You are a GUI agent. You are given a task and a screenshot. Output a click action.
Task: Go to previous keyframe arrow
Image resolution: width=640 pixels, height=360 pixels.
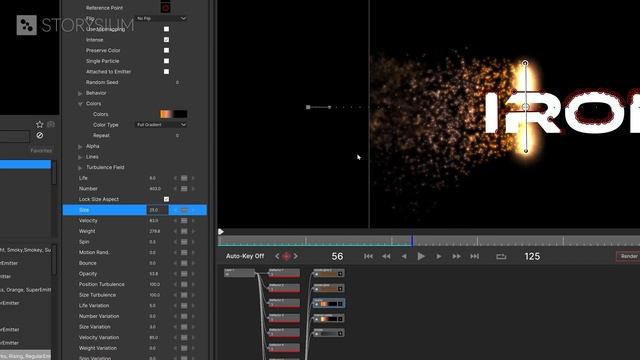click(277, 256)
